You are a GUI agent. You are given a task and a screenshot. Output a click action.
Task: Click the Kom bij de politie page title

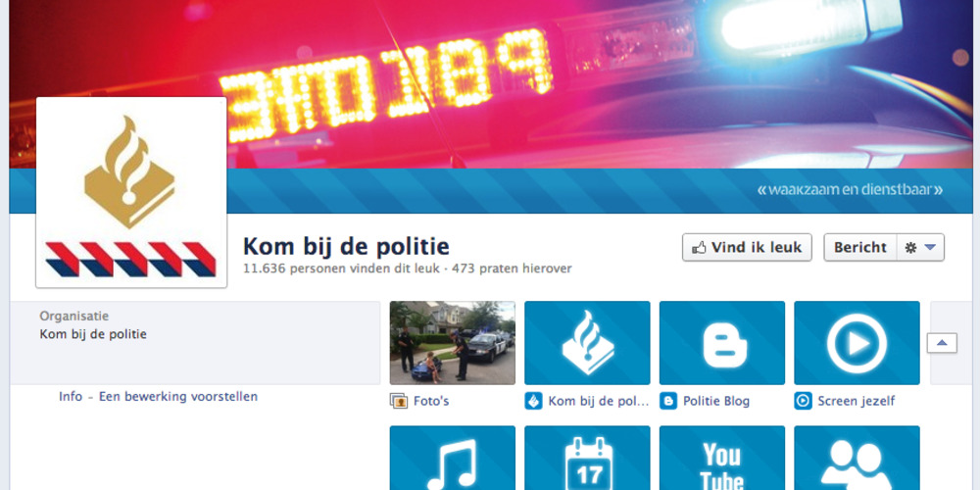tap(346, 246)
